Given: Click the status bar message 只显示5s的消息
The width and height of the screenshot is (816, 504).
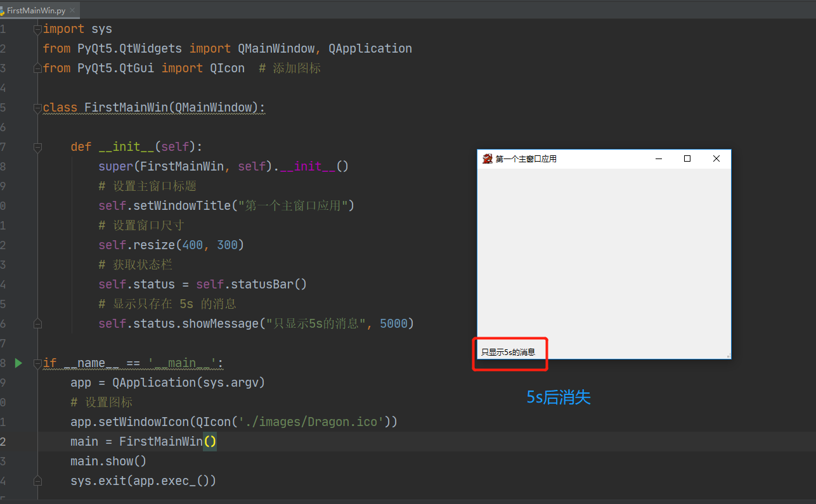Looking at the screenshot, I should (x=508, y=352).
